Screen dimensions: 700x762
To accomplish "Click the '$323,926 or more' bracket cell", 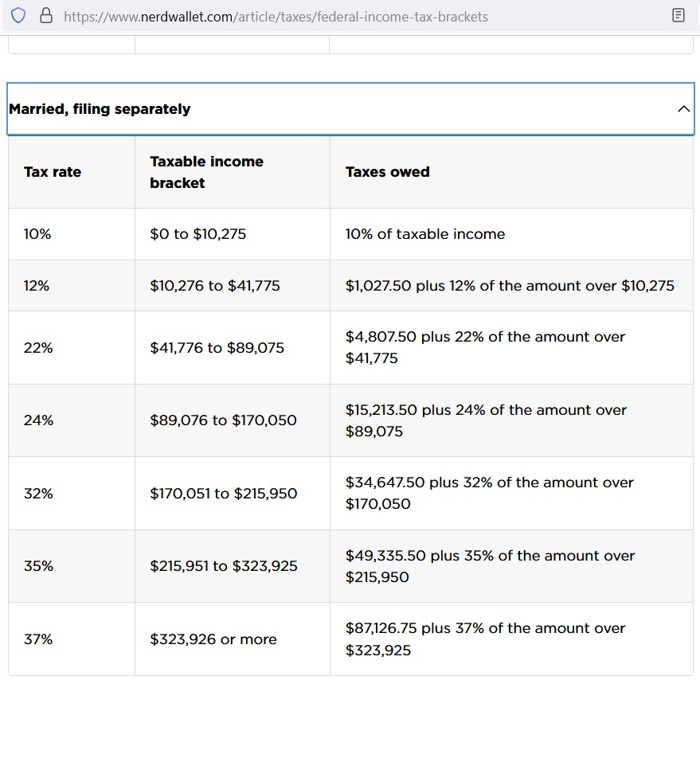I will [x=213, y=639].
